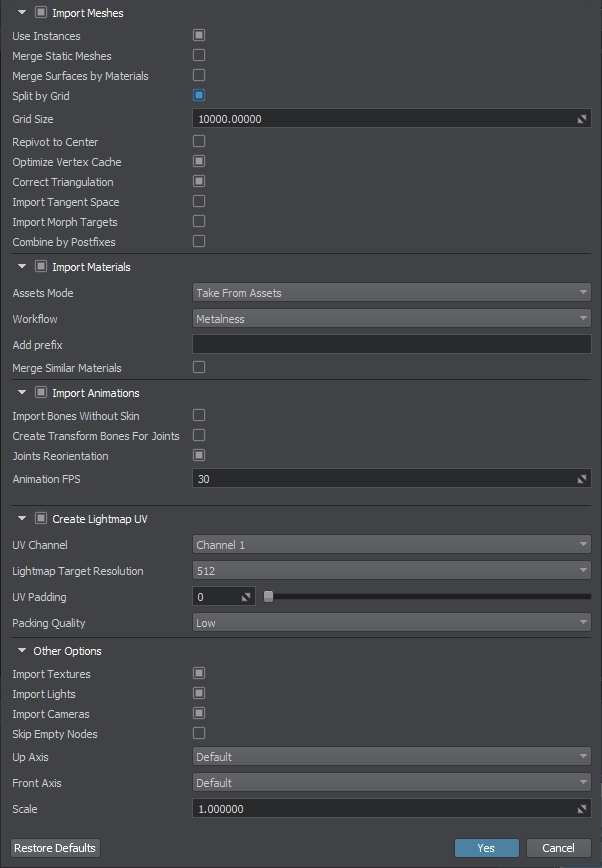The image size is (602, 868).
Task: Open the Lightmap Target Resolution dropdown
Action: [x=391, y=571]
